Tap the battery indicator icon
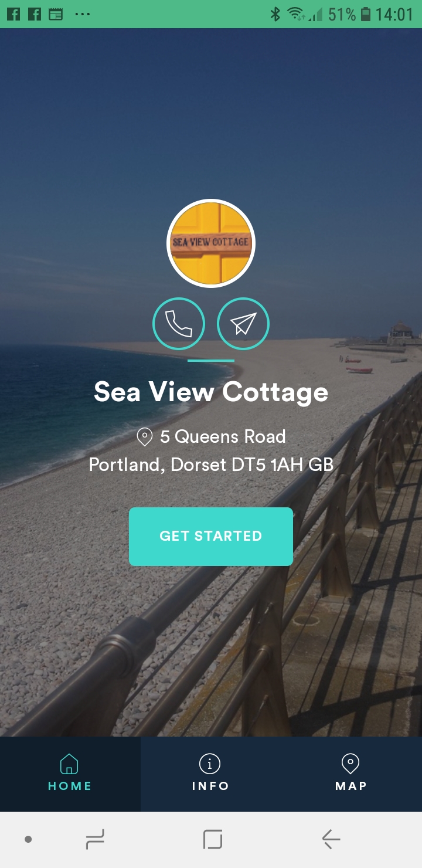This screenshot has height=868, width=422. 366,14
